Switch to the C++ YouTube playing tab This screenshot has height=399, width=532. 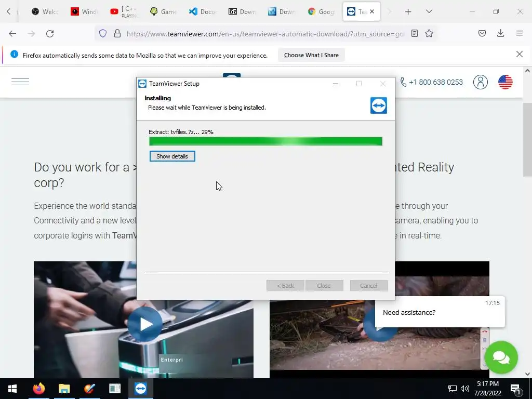[x=124, y=11]
